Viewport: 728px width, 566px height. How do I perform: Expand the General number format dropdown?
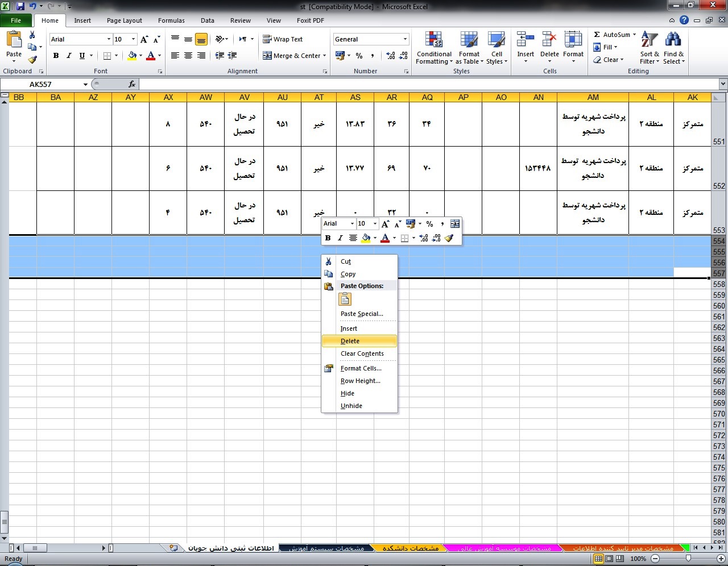click(405, 39)
